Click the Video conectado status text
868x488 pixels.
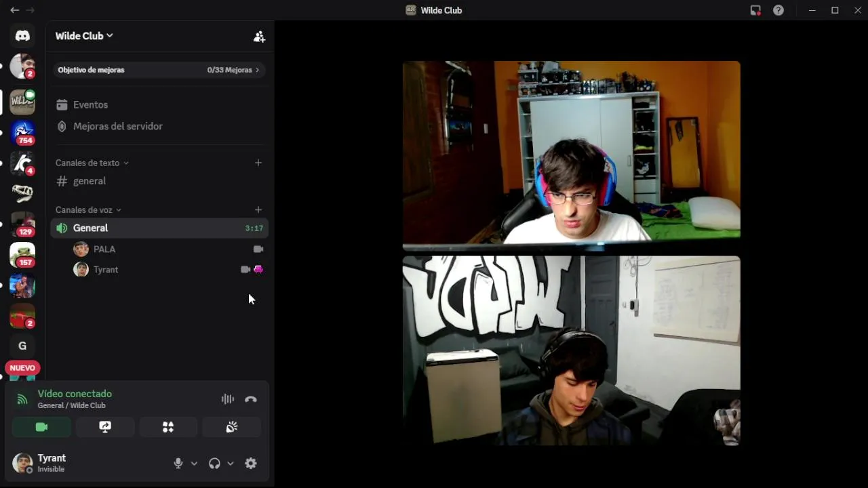[75, 394]
